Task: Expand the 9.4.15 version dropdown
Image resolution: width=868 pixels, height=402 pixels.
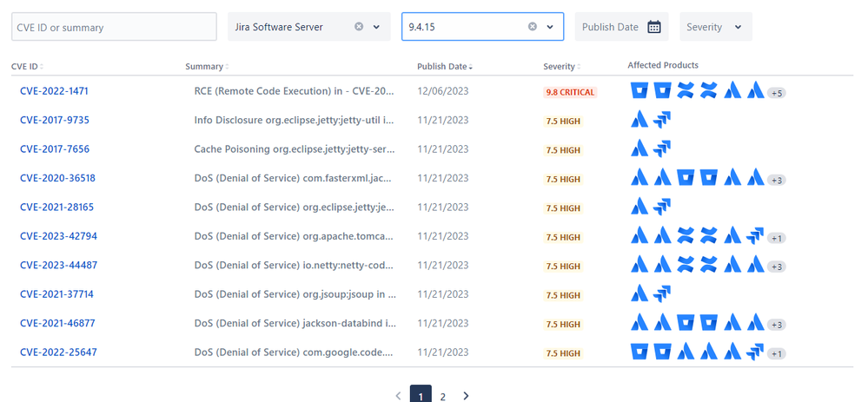Action: [550, 27]
